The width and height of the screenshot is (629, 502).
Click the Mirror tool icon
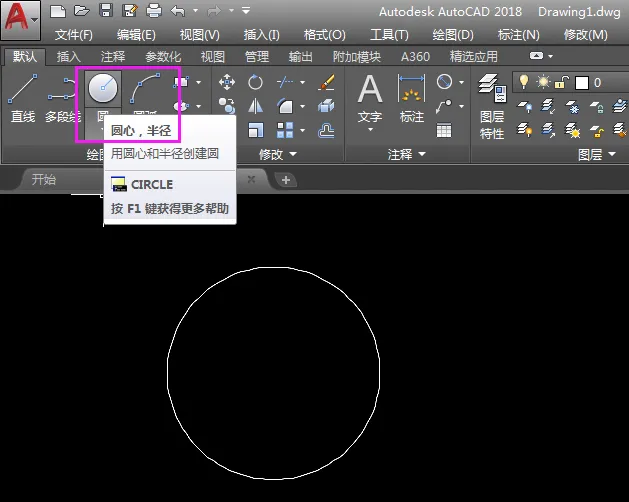click(x=255, y=106)
